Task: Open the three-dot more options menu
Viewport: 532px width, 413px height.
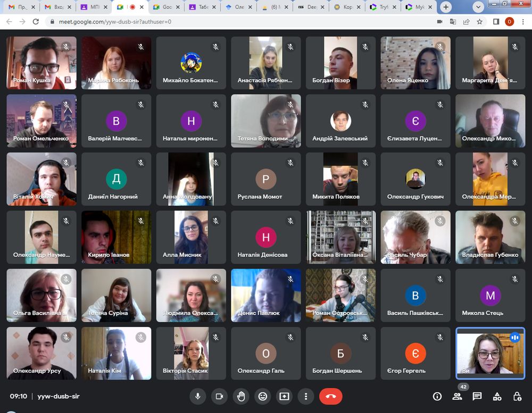Action: tap(305, 396)
